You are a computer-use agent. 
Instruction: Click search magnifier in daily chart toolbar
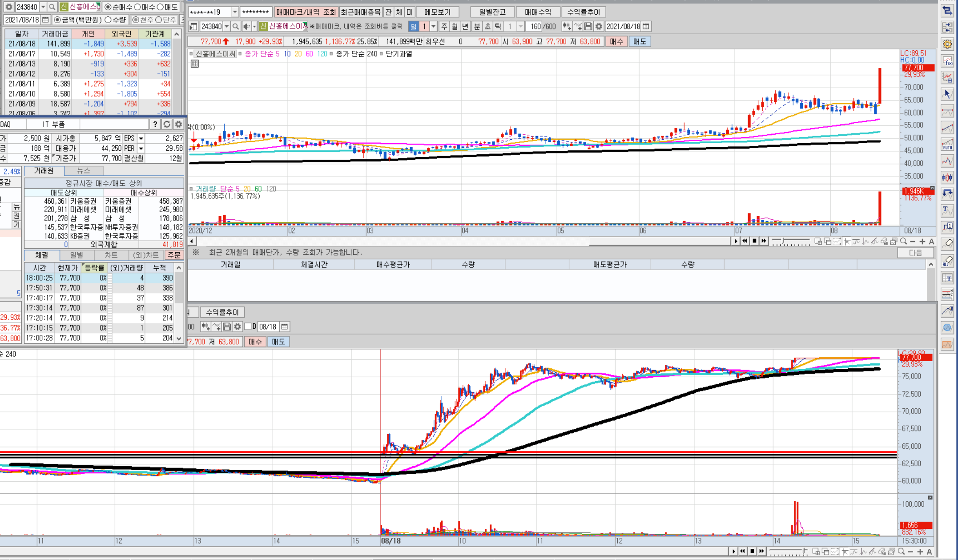coord(236,27)
